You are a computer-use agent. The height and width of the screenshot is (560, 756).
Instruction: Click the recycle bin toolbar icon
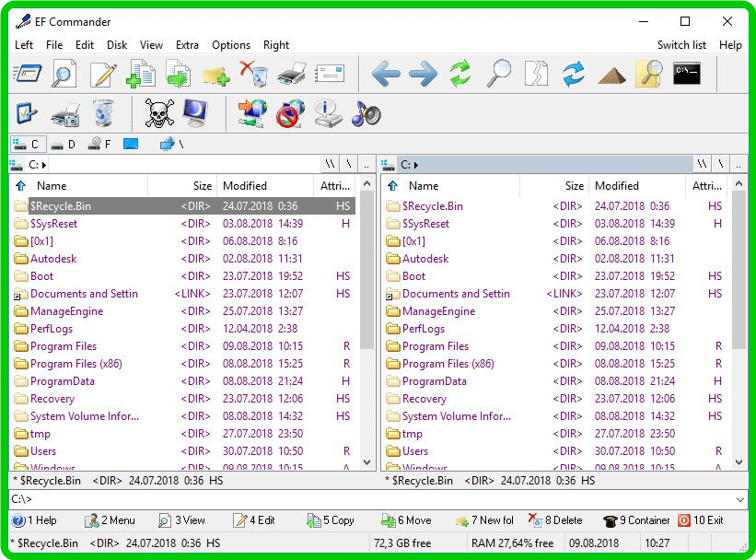[x=103, y=113]
